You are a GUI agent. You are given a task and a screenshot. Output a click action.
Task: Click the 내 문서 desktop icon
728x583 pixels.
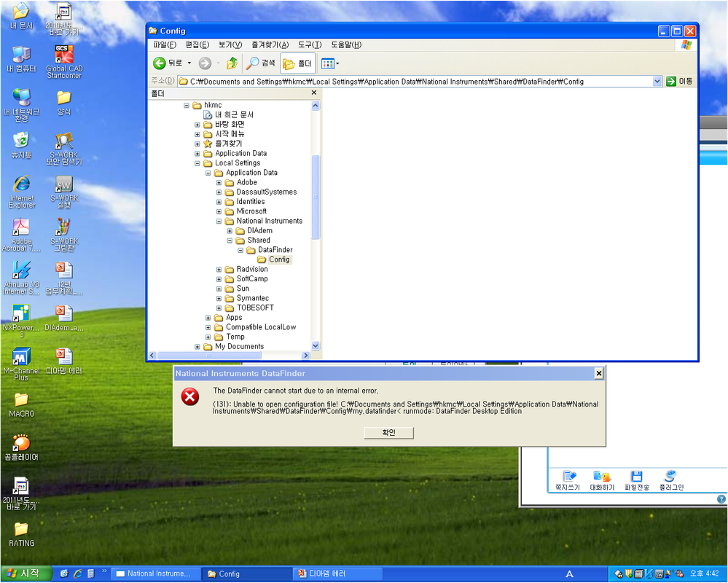21,16
